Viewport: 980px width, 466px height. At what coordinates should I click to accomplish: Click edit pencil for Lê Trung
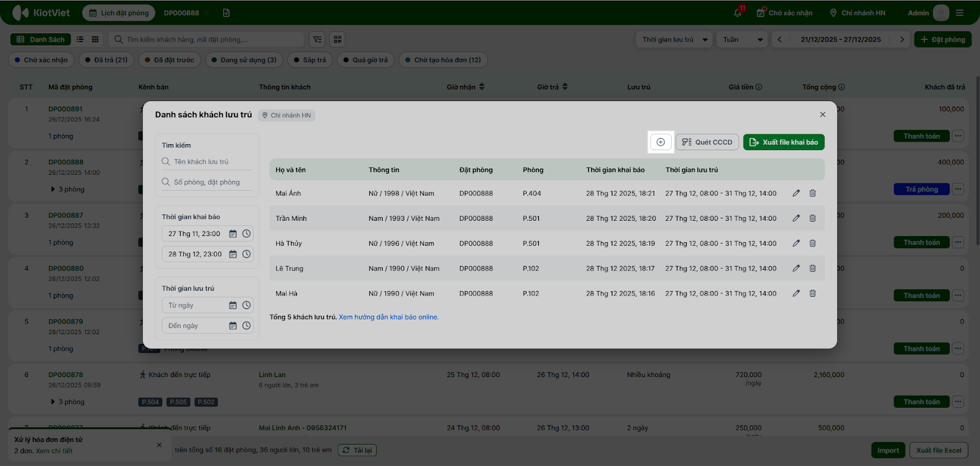(x=796, y=269)
